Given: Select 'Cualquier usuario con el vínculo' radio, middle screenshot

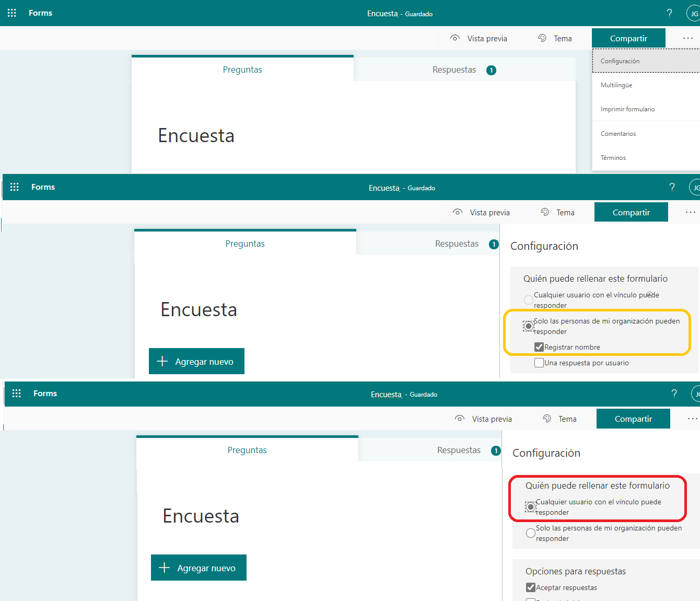Looking at the screenshot, I should 529,300.
